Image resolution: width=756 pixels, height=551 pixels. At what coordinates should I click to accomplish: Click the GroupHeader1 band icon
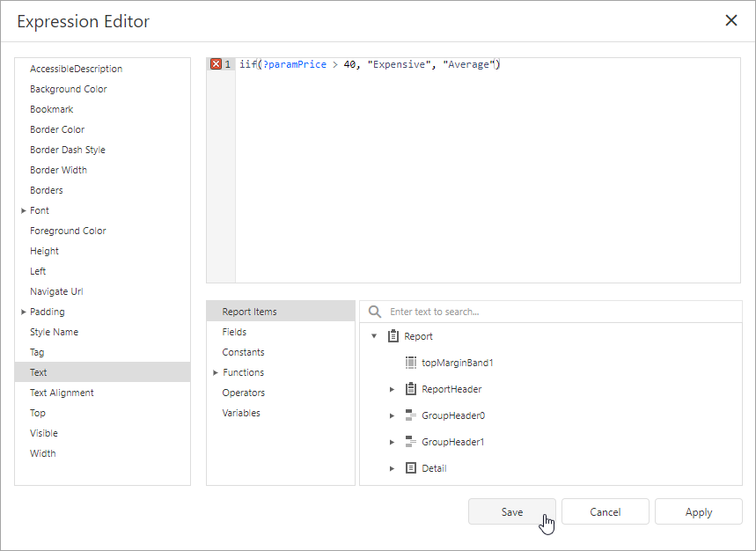410,441
